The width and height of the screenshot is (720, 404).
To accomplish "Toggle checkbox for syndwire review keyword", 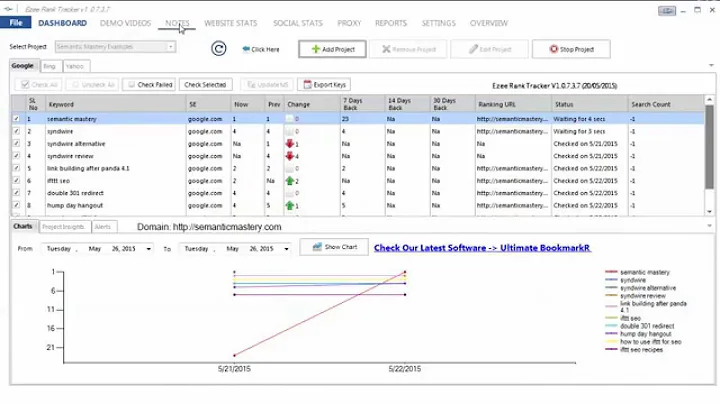I will (x=17, y=156).
